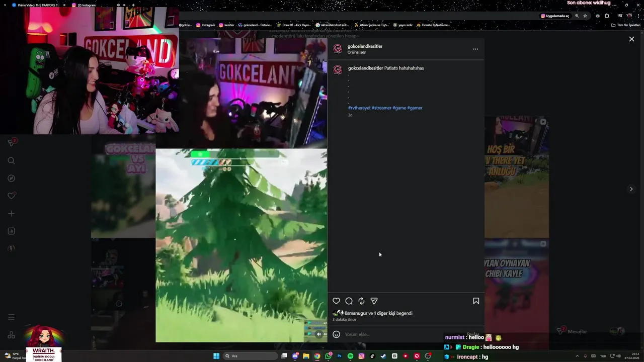Open the 'Draw It! - Kick Yayın' bookmark
This screenshot has height=362, width=644.
pos(294,25)
